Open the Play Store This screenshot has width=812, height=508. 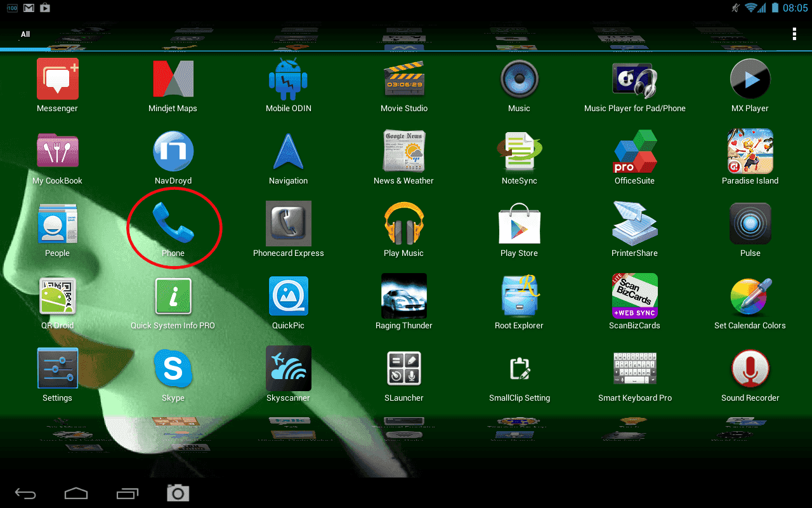click(519, 224)
